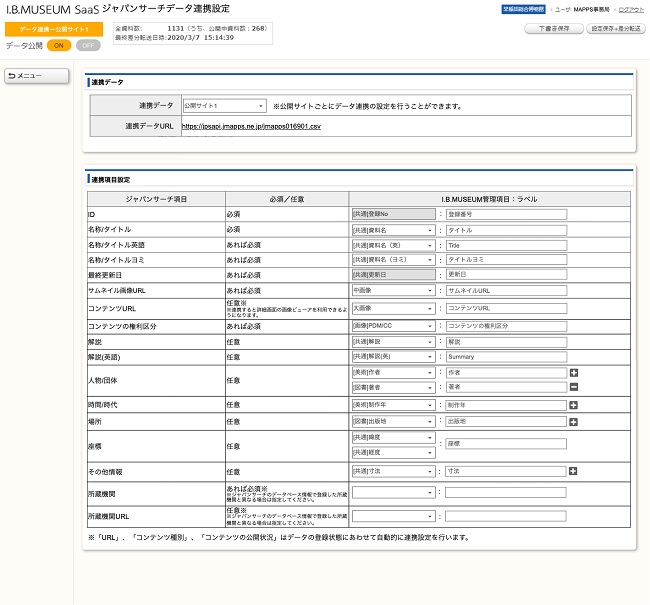Click the empty 所蔵機関 label input field
650x605 pixels.
[506, 493]
